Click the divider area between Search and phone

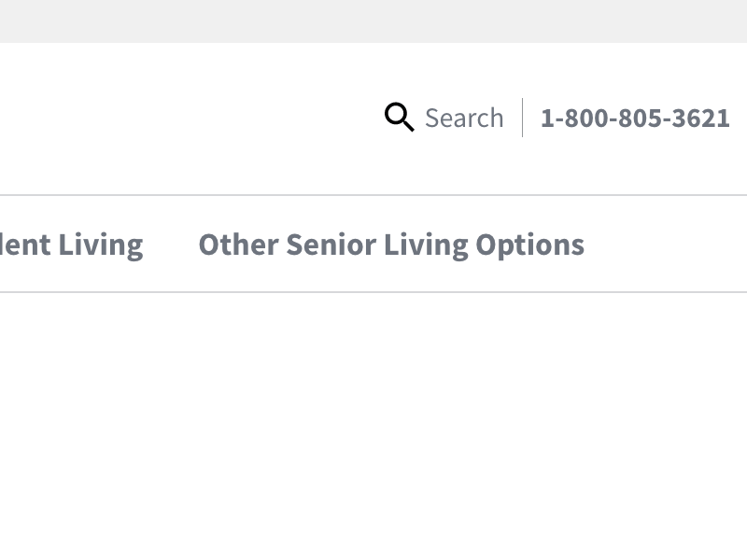coord(521,118)
